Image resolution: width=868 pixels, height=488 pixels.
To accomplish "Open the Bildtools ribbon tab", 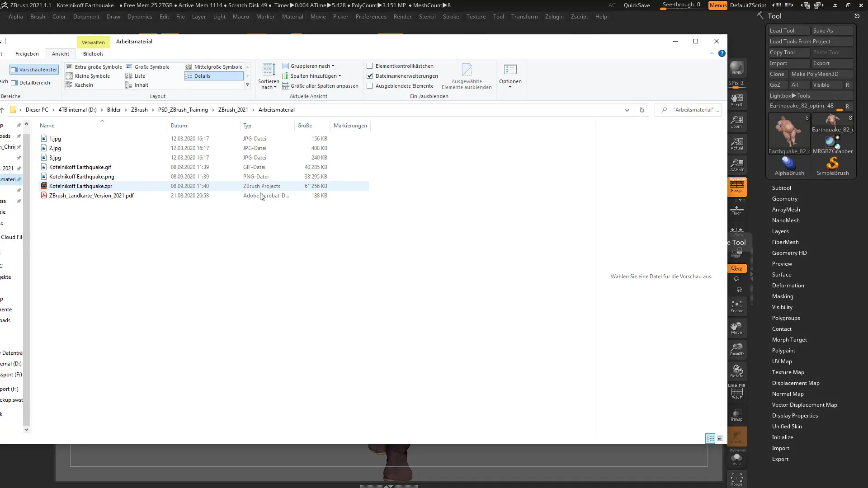I will 93,54.
